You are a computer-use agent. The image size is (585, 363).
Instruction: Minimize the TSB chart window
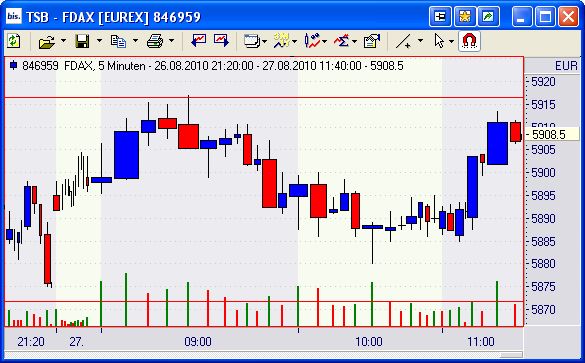tap(522, 16)
